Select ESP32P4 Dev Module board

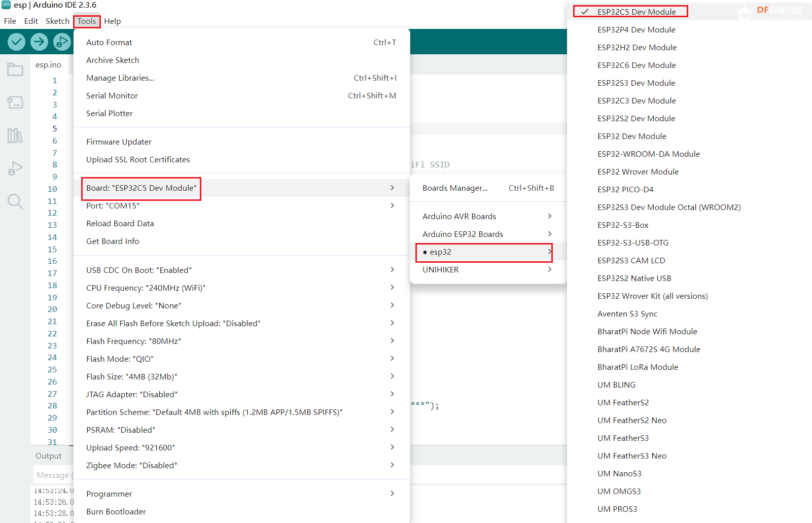[x=689, y=30]
